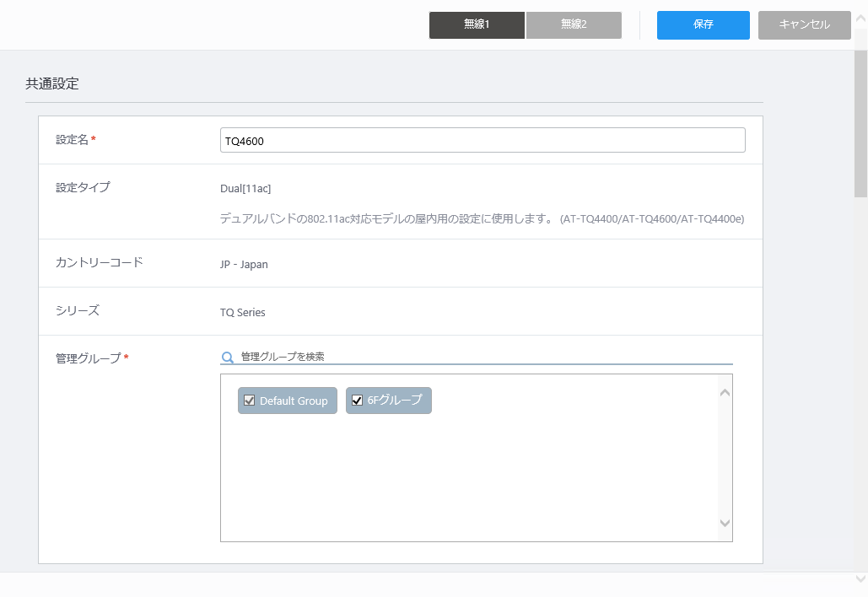This screenshot has width=868, height=597.
Task: Click the page scrollbar's down arrow
Action: click(860, 578)
